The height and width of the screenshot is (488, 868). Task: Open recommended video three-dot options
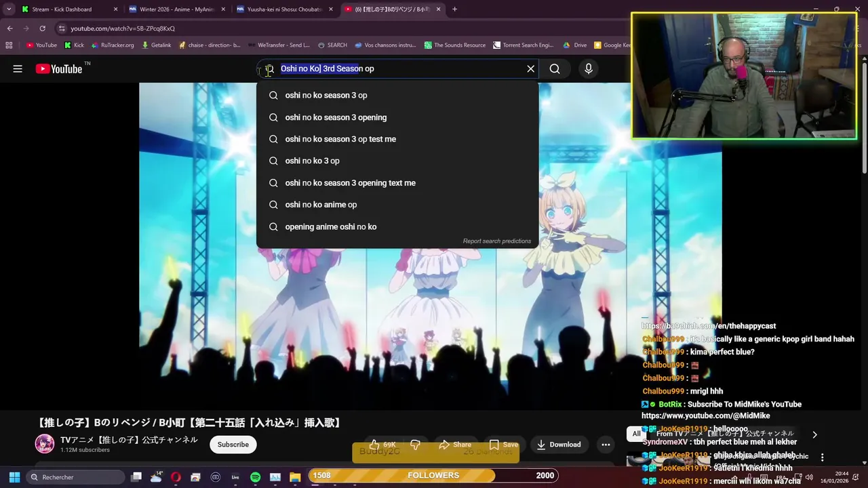point(822,457)
